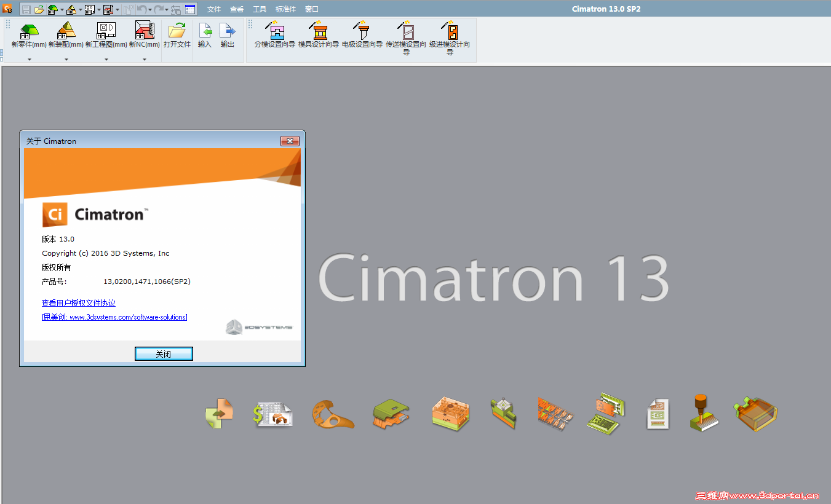Click the small new part icon in the quick access bar
This screenshot has width=831, height=504.
pyautogui.click(x=53, y=9)
